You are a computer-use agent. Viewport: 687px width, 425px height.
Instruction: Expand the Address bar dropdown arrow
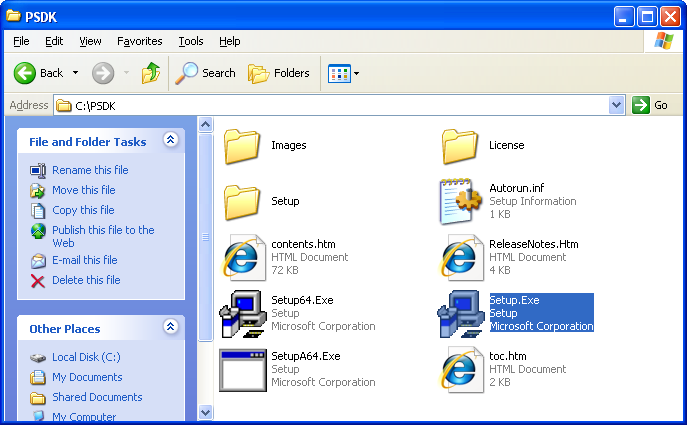[616, 105]
